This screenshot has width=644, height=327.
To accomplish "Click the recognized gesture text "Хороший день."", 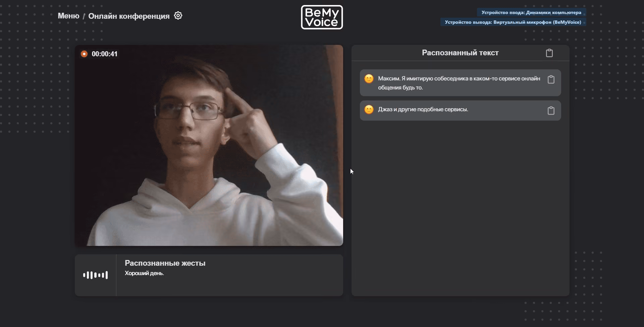I will tap(144, 273).
